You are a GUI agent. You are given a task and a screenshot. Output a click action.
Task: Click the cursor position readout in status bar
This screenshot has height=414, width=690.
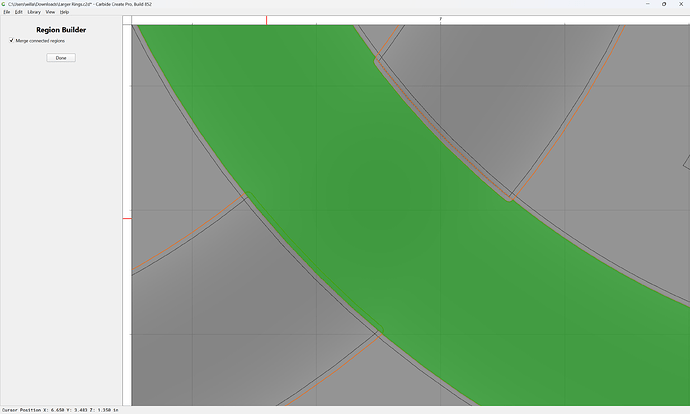pyautogui.click(x=60, y=410)
